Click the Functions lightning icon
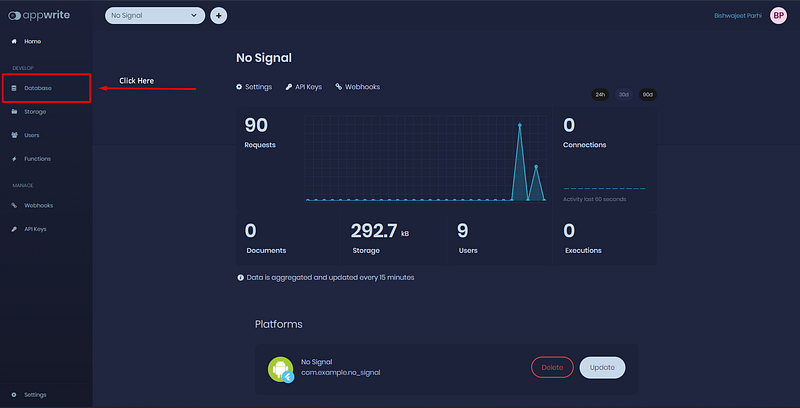The width and height of the screenshot is (800, 408). (14, 159)
